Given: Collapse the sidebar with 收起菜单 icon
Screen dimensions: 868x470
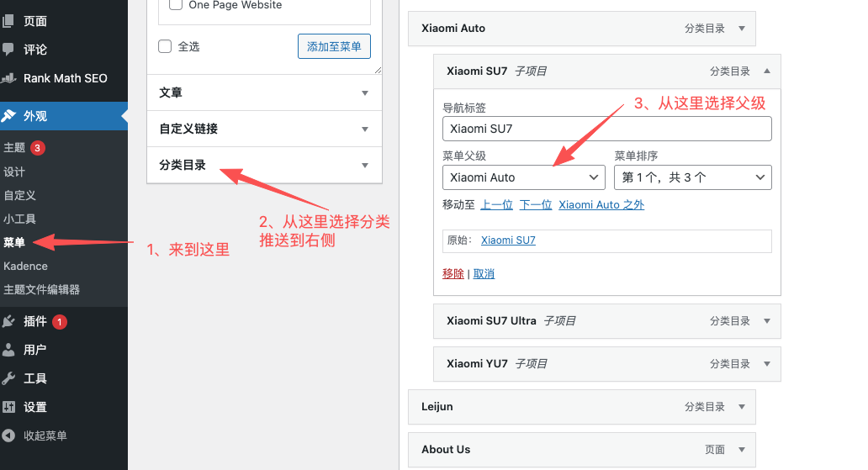Looking at the screenshot, I should click(8, 436).
